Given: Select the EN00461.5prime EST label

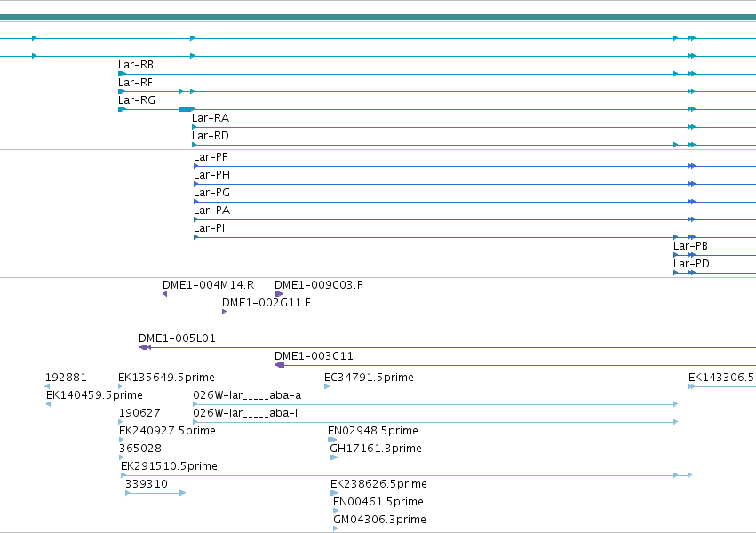Looking at the screenshot, I should click(378, 503).
